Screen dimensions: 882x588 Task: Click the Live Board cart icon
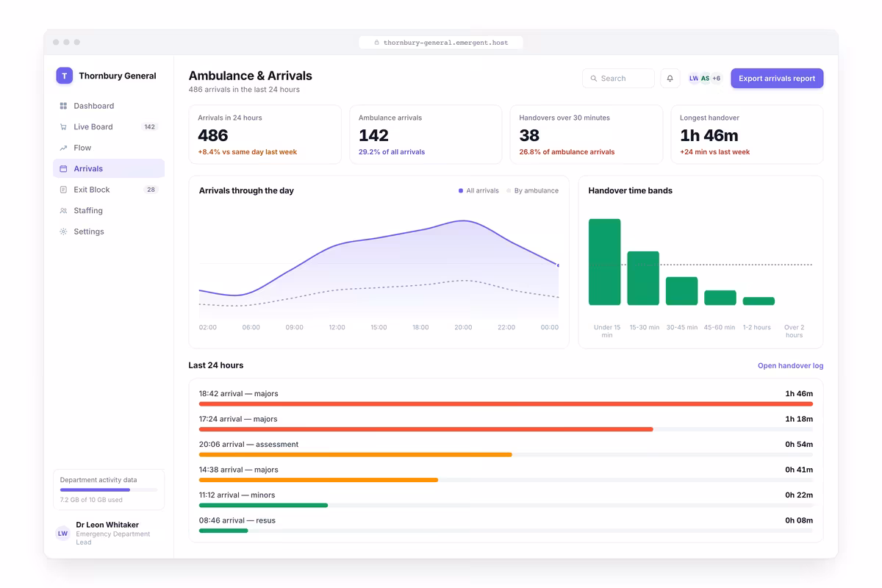63,127
